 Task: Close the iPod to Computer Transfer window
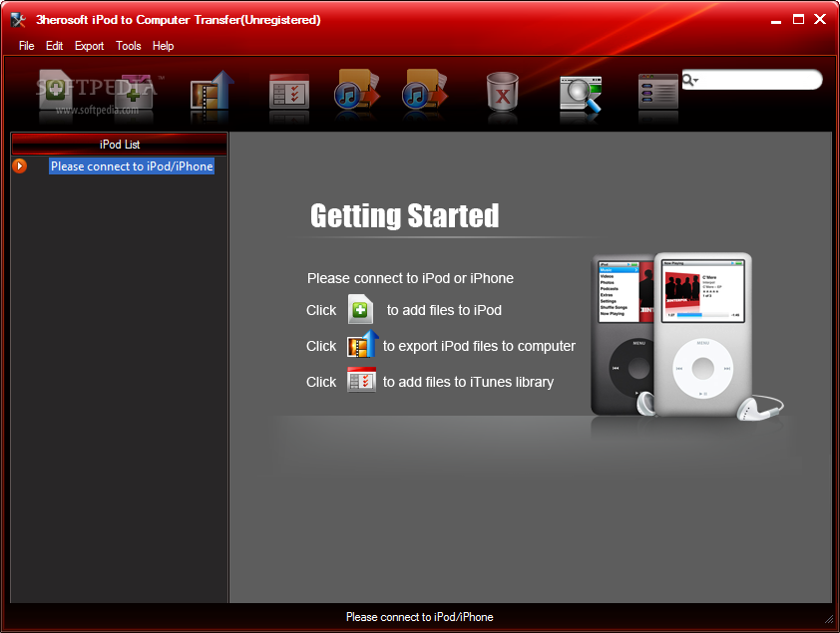[x=820, y=19]
